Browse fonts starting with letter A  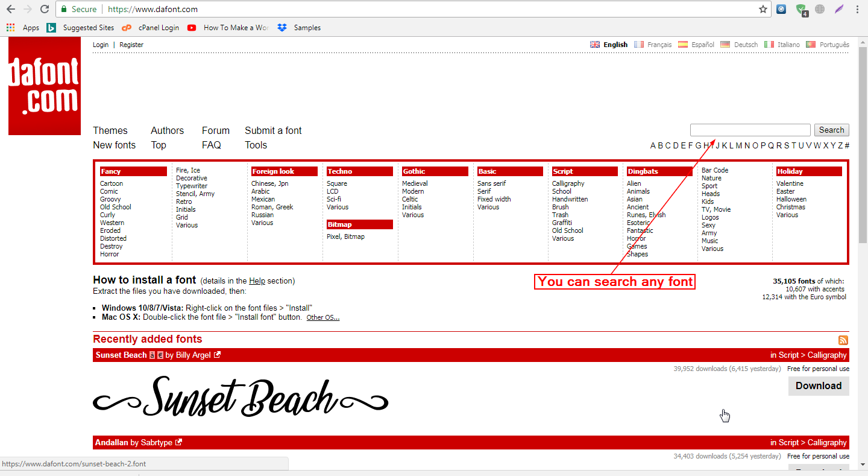pos(653,145)
